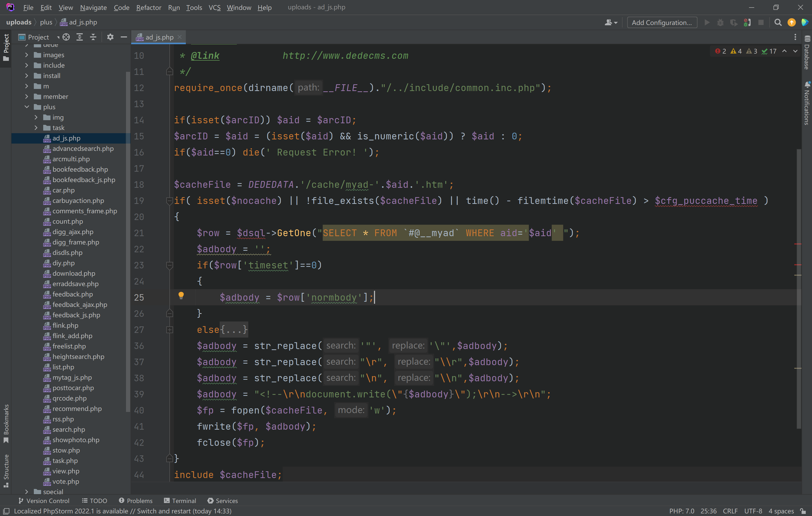Click the intention lightbulb on line 25
The height and width of the screenshot is (516, 812).
pyautogui.click(x=181, y=295)
